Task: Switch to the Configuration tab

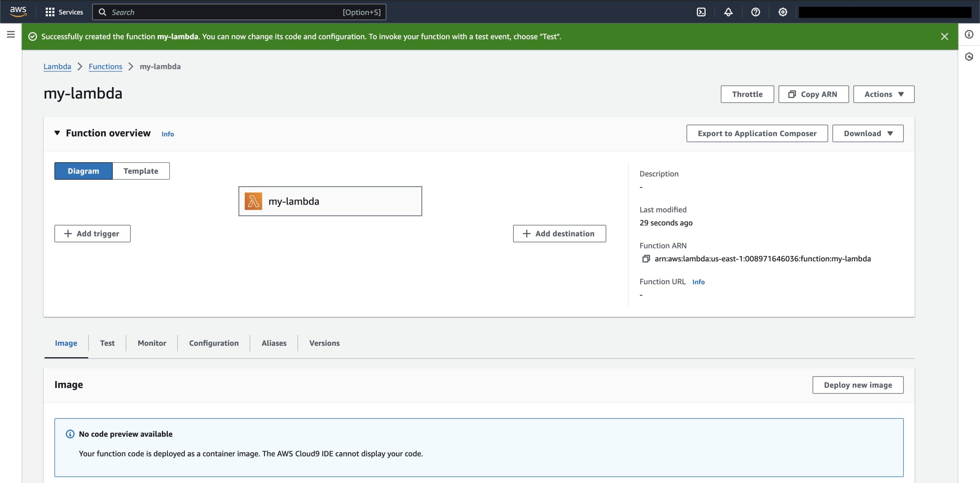Action: pyautogui.click(x=214, y=343)
